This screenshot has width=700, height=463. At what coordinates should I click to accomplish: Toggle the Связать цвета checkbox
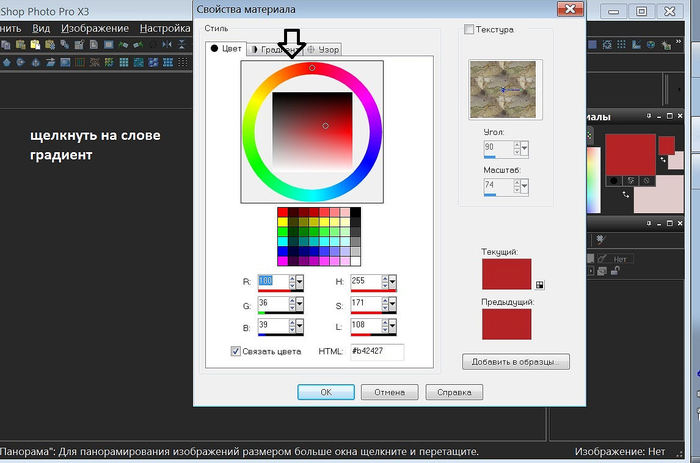(x=236, y=351)
